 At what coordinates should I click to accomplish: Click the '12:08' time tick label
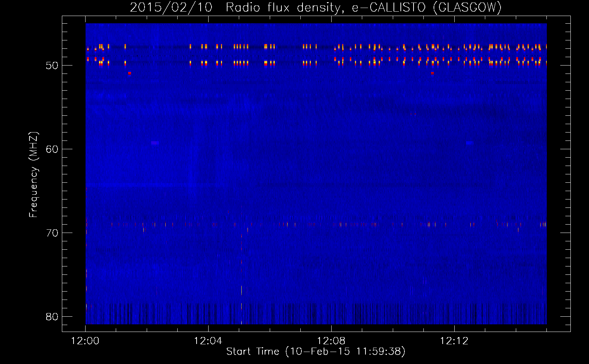pos(331,341)
